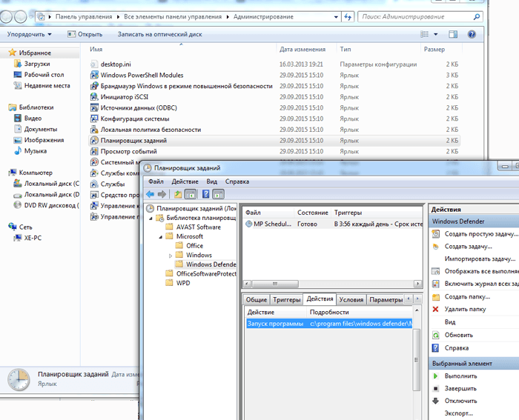This screenshot has width=519, height=420.
Task: Collapse the Microsoft folder tree node
Action: [161, 237]
